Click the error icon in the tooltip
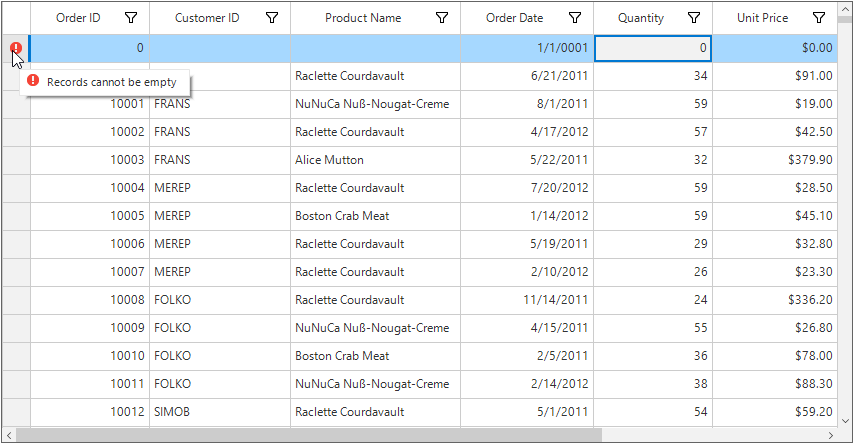The image size is (854, 444). 33,80
